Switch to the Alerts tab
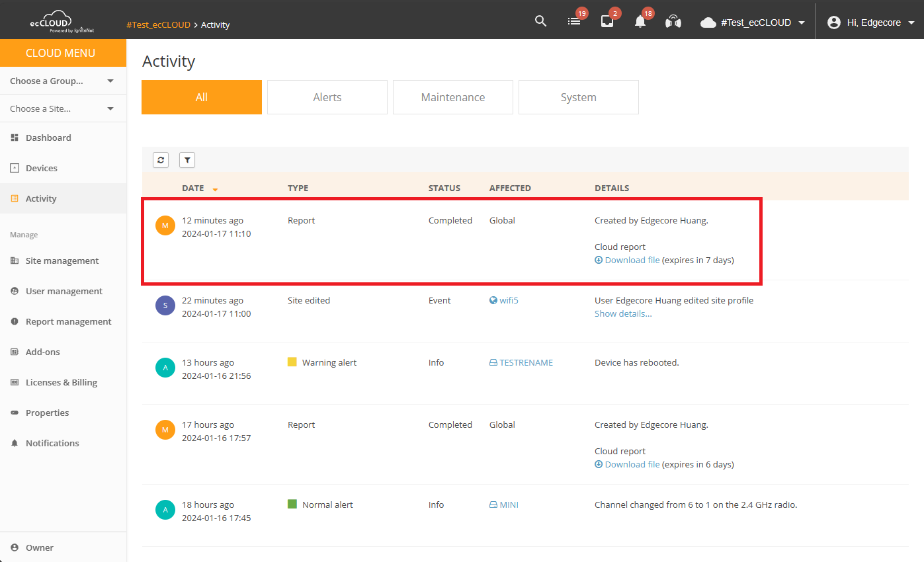 pyautogui.click(x=327, y=97)
